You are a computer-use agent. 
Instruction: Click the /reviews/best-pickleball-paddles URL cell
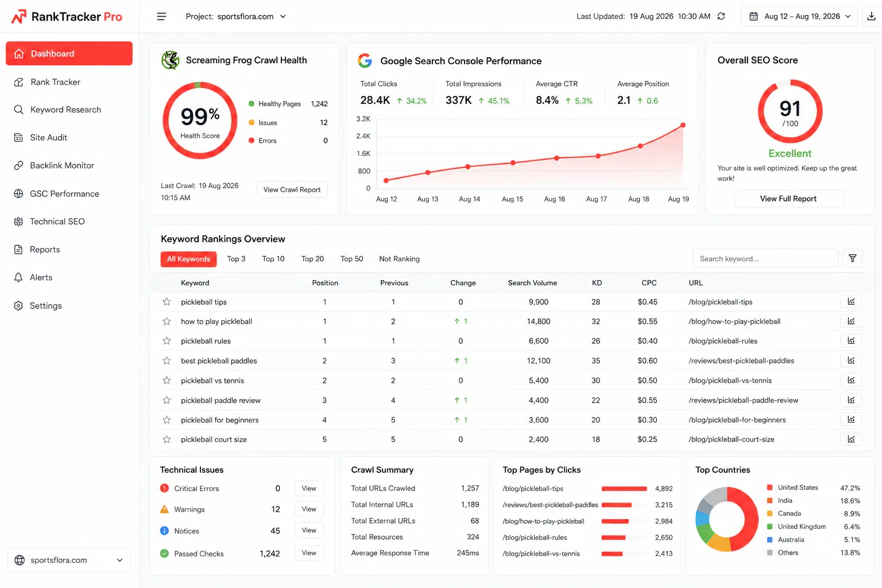click(741, 361)
